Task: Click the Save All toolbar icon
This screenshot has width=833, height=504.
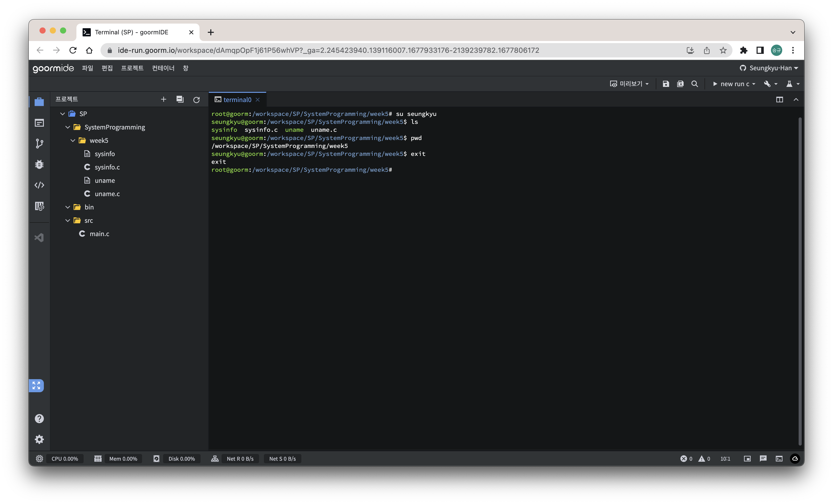Action: [x=680, y=84]
